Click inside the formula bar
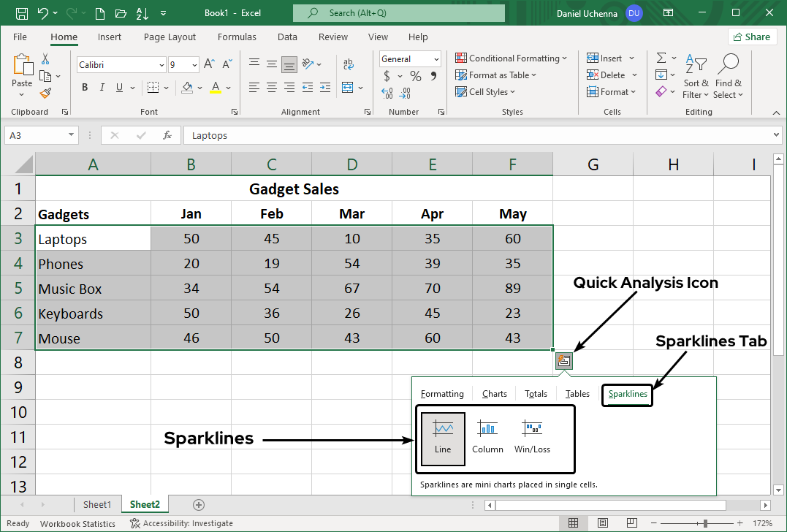 [438, 134]
